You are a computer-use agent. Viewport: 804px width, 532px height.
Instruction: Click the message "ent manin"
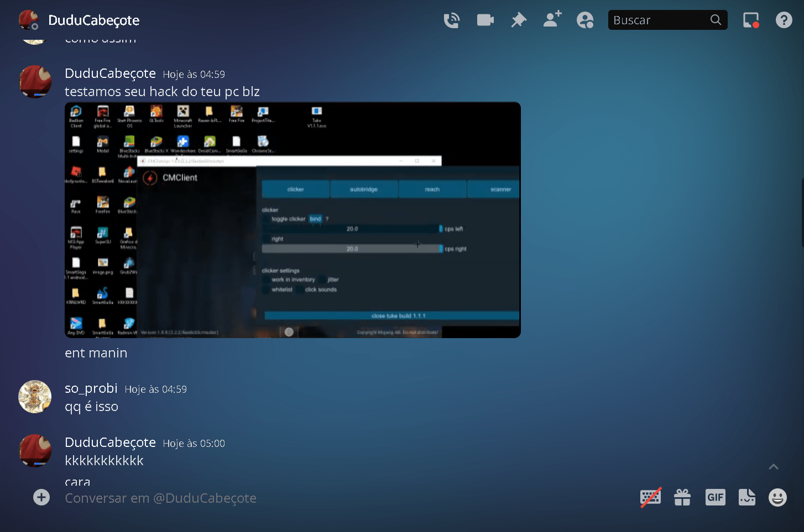point(96,353)
